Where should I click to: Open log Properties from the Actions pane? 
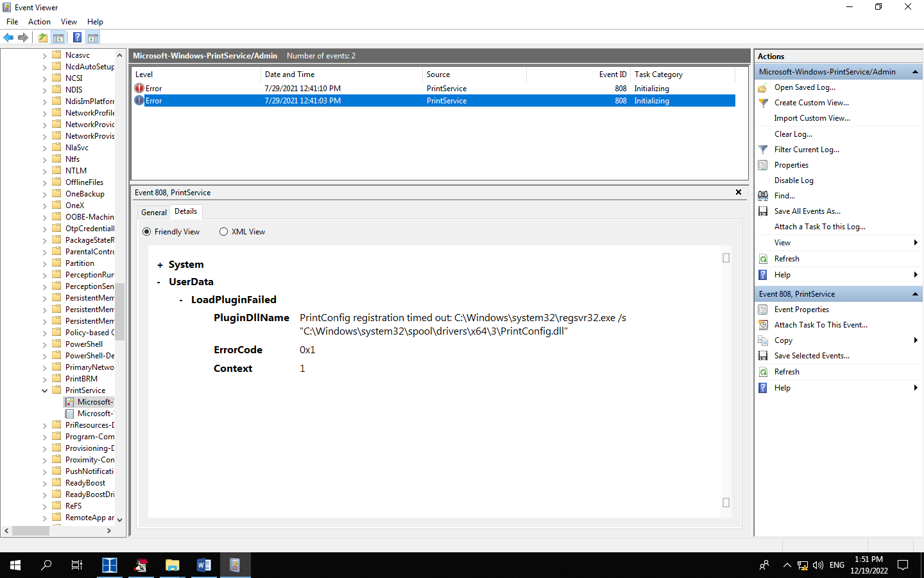tap(791, 165)
